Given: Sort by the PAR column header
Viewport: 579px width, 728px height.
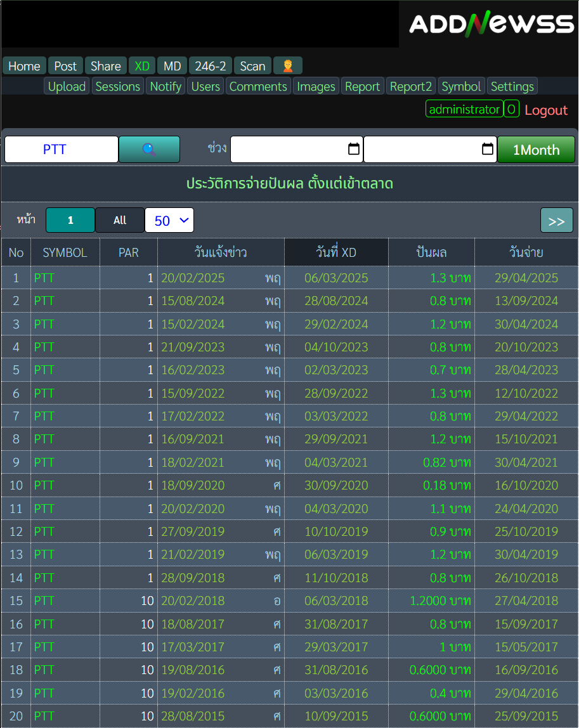Looking at the screenshot, I should pos(129,252).
